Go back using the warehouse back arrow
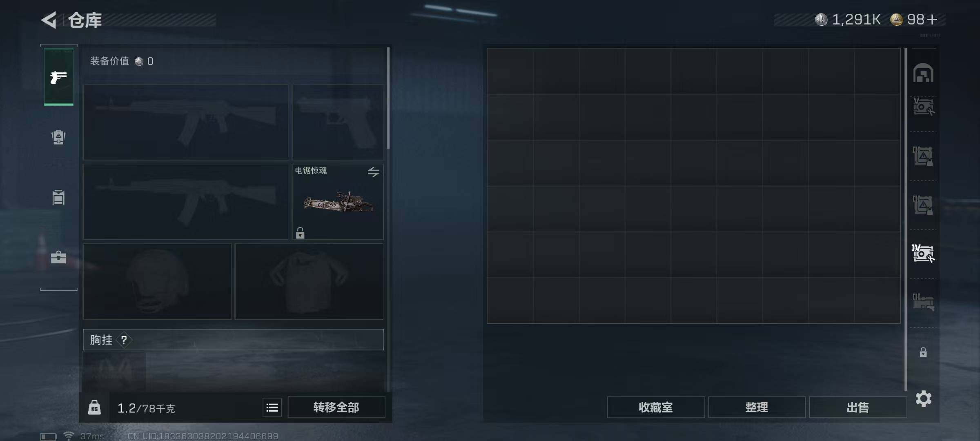Image resolution: width=980 pixels, height=441 pixels. (x=49, y=20)
